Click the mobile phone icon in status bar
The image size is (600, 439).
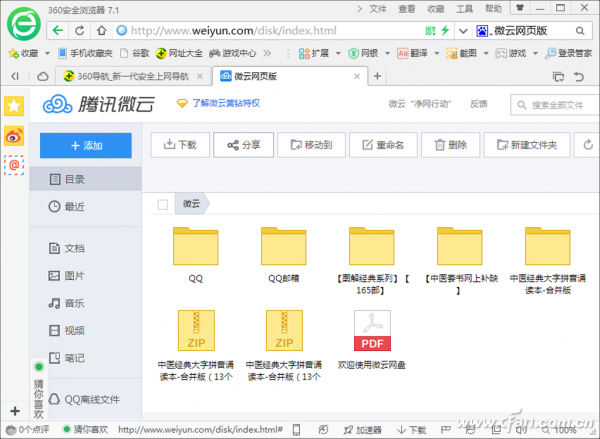coord(296,430)
